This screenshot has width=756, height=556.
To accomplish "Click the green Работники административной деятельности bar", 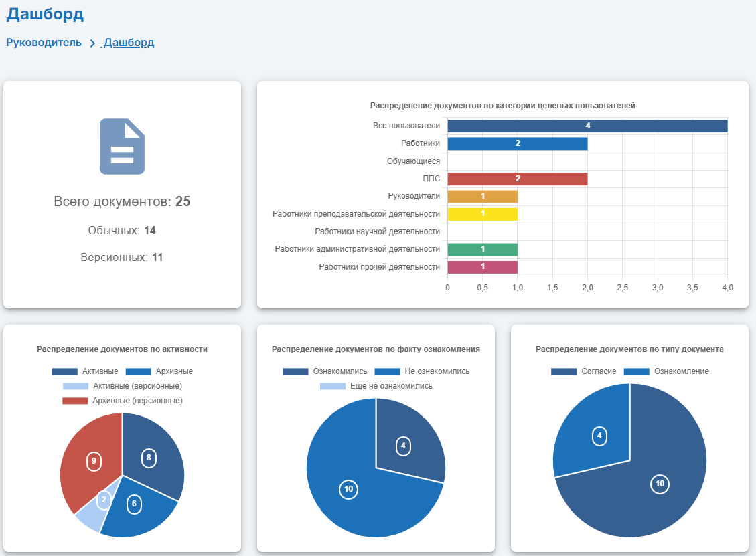I will tap(482, 249).
